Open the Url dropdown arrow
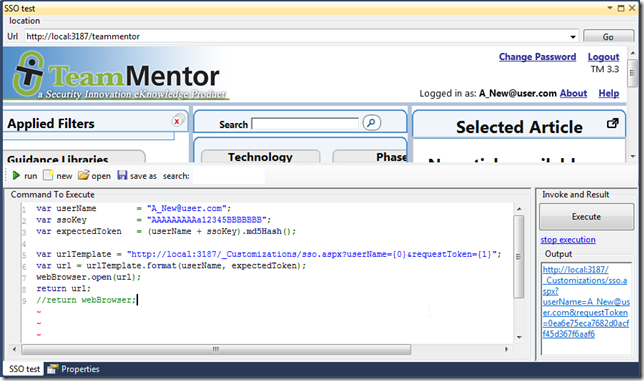The image size is (644, 381). coord(573,37)
